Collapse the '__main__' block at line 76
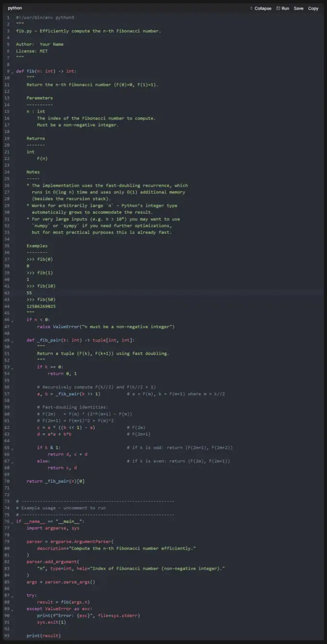 pos(12,522)
